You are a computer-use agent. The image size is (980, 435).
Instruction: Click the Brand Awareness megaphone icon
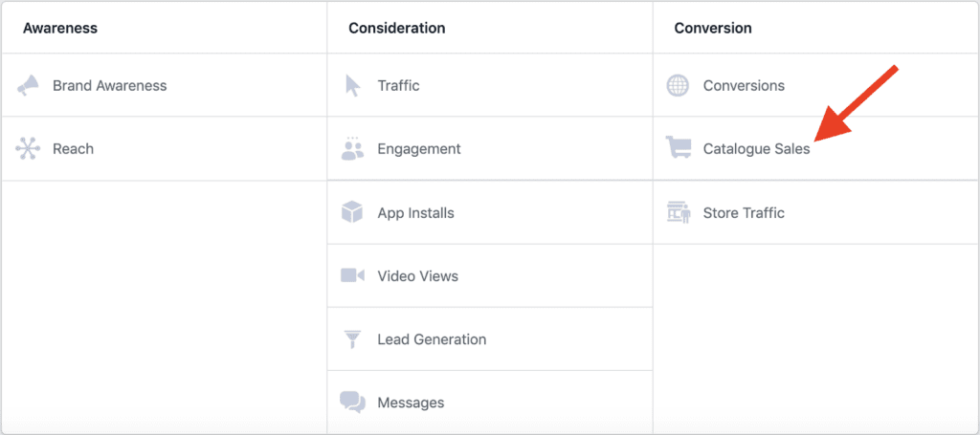(x=28, y=86)
